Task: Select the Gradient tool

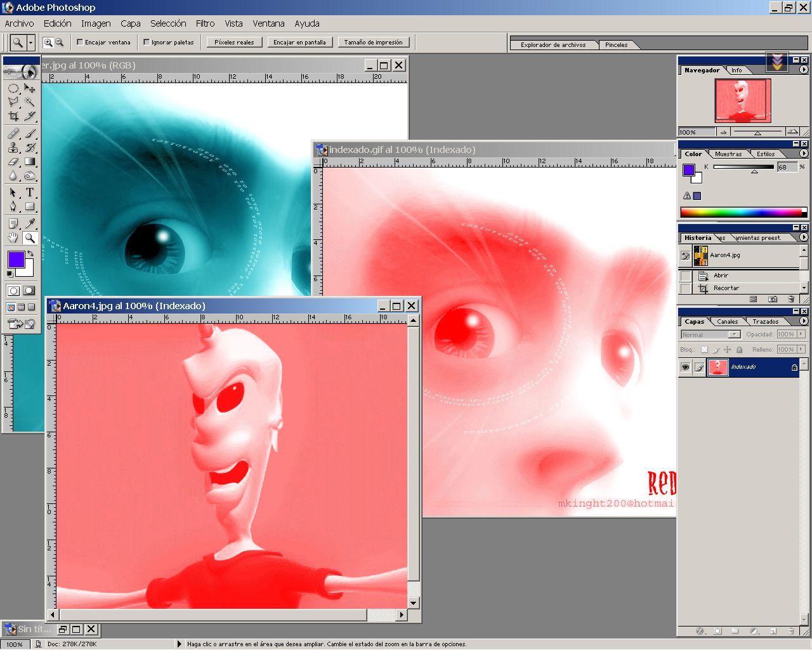Action: click(30, 161)
